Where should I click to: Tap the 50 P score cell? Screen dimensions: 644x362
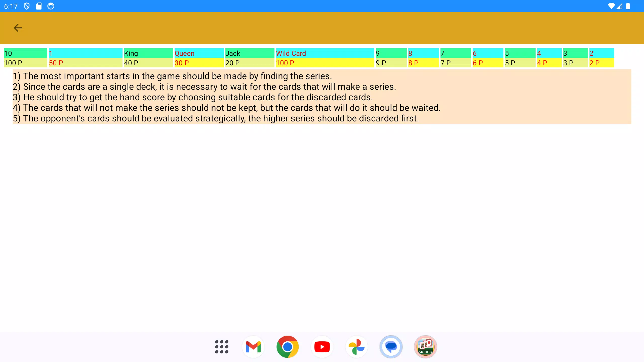85,63
